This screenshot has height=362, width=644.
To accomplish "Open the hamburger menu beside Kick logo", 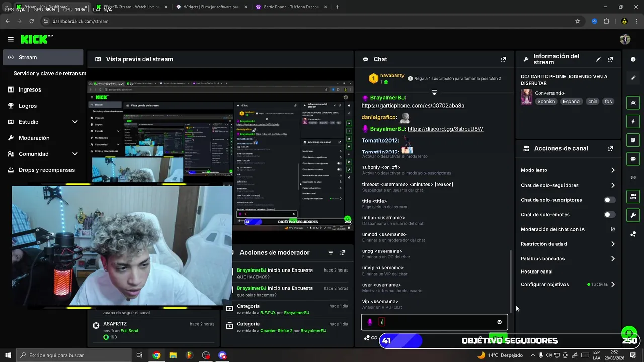I will coord(11,39).
